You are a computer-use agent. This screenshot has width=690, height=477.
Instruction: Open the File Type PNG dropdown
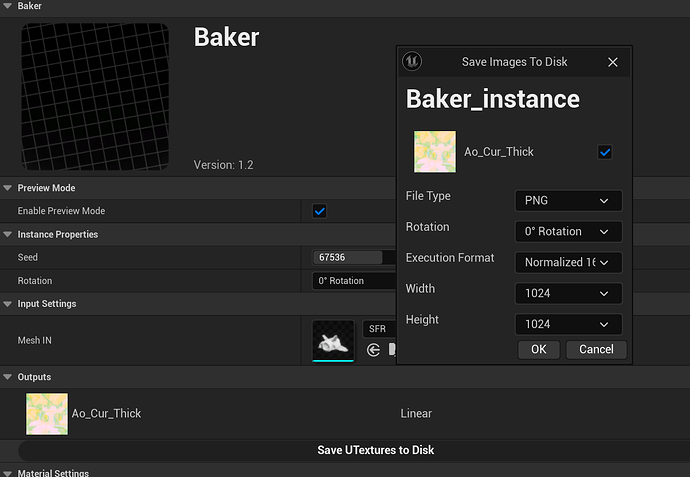(x=568, y=200)
